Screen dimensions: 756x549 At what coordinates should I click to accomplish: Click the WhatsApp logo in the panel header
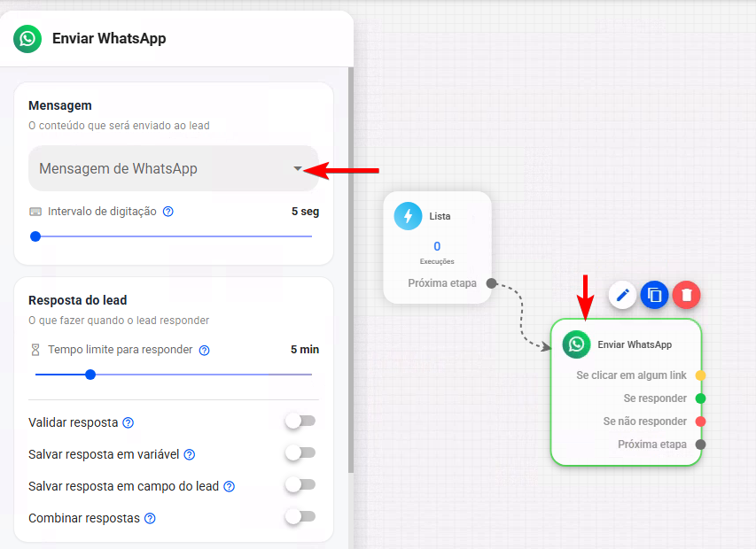pyautogui.click(x=27, y=39)
